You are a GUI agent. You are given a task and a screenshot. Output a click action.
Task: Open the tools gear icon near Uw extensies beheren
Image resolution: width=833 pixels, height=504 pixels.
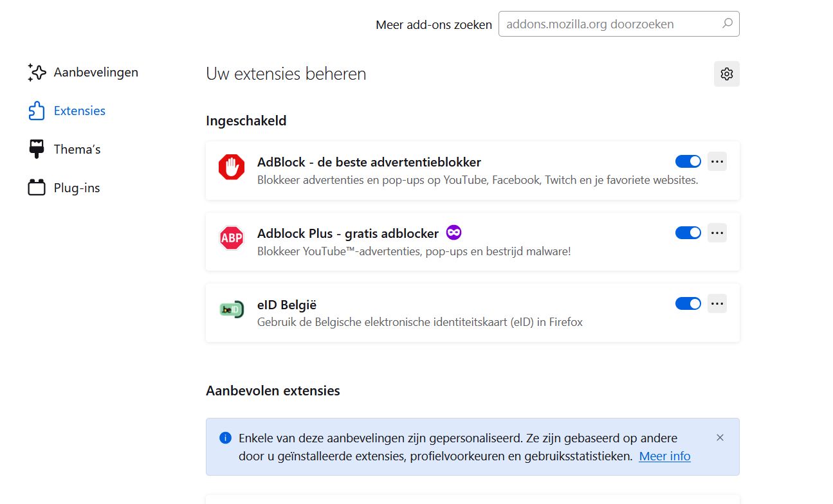click(x=726, y=73)
